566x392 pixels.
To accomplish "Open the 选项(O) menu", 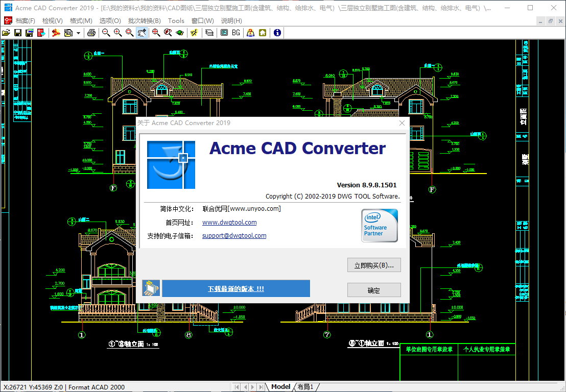I will pos(110,21).
